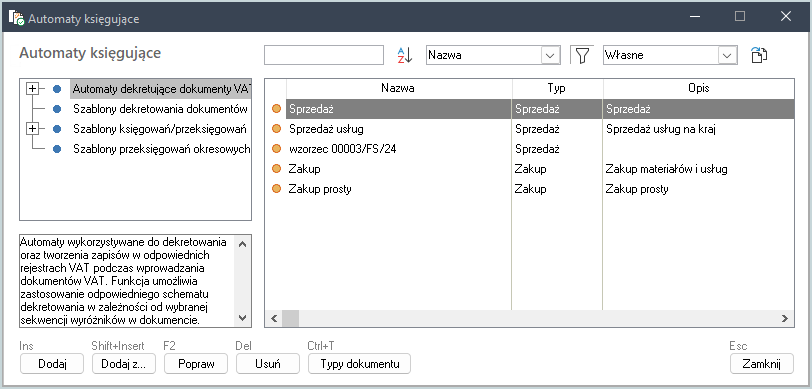Click the Zamknij button

(761, 364)
